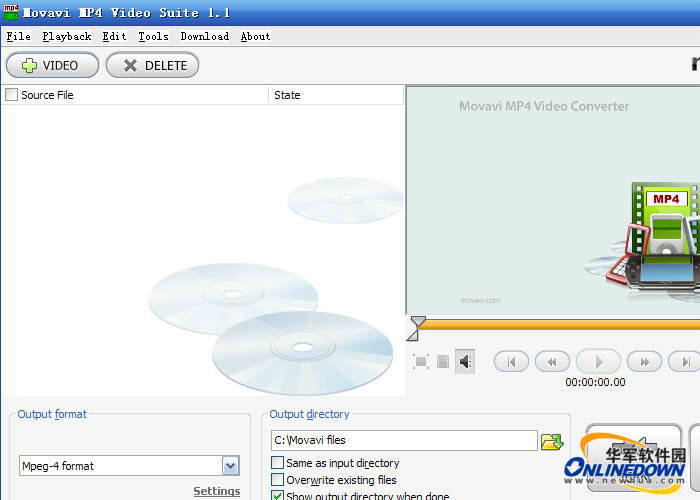This screenshot has height=500, width=700.
Task: Click the State column header
Action: pyautogui.click(x=336, y=95)
